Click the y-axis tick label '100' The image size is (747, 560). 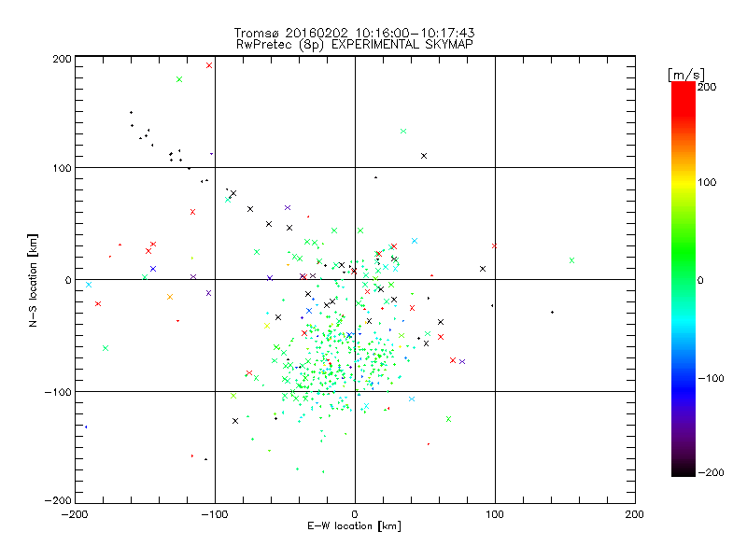(63, 168)
